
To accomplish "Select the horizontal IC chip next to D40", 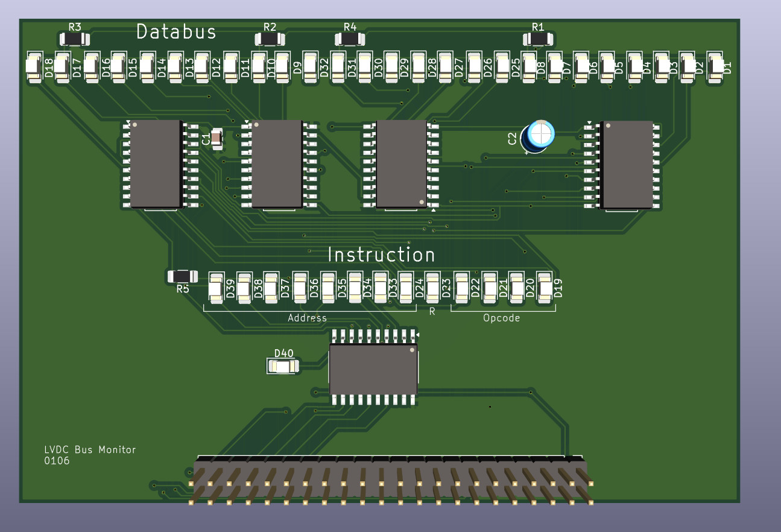I will (373, 367).
